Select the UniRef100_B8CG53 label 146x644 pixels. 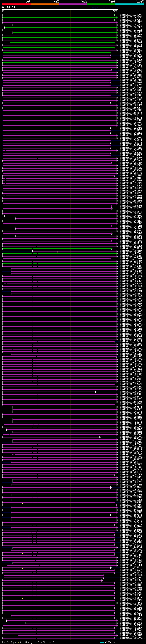(x=131, y=580)
